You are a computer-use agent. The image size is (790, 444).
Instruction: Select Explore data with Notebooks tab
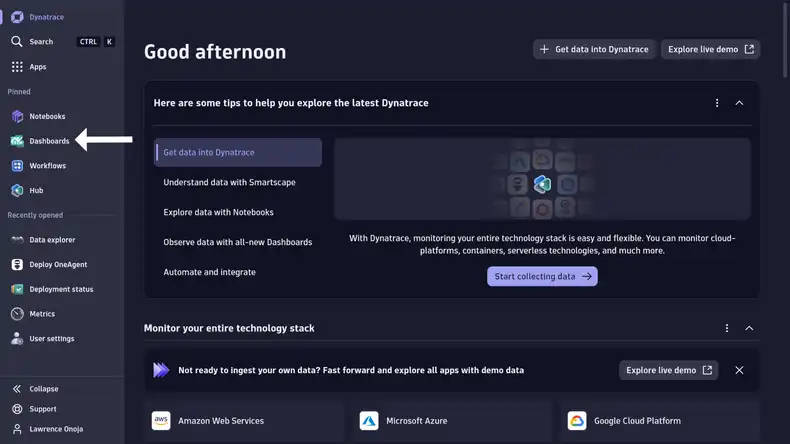pyautogui.click(x=238, y=212)
